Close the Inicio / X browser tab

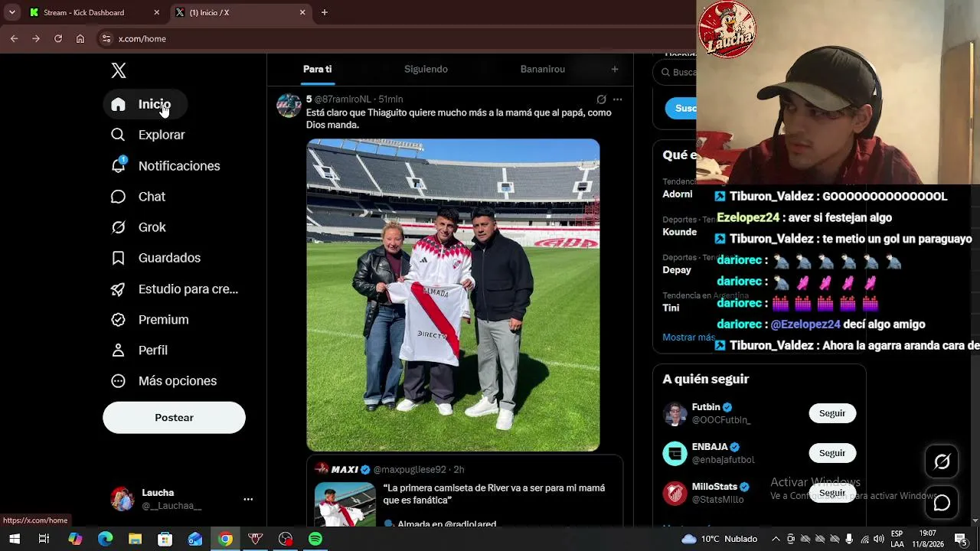point(302,12)
